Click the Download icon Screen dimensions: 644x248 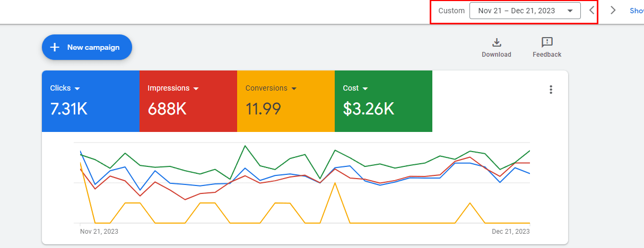[497, 43]
